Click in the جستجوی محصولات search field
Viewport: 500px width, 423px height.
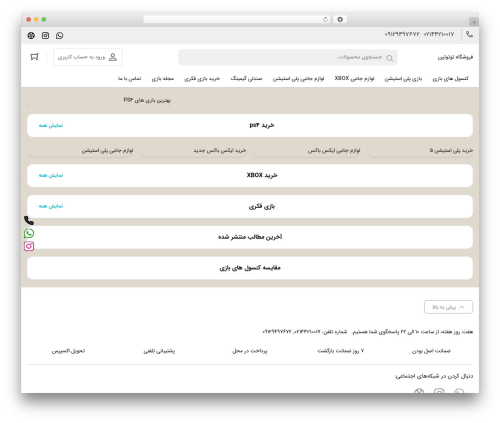(288, 57)
